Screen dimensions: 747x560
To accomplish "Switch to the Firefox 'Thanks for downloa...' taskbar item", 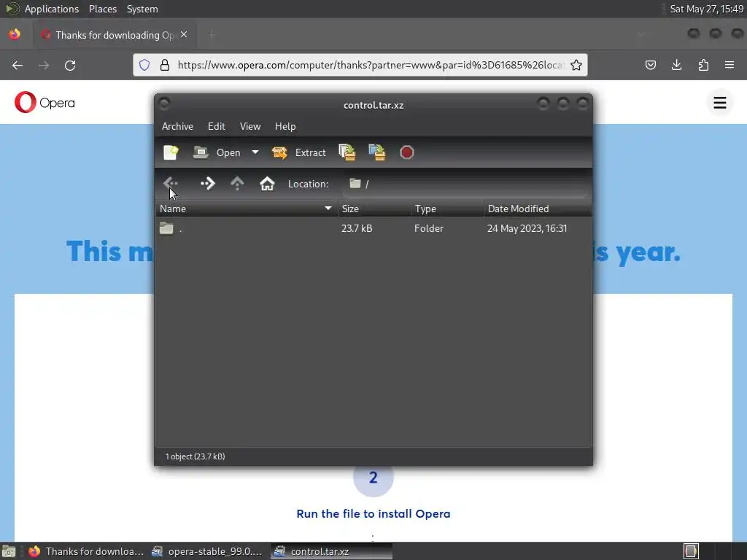I will [x=86, y=551].
